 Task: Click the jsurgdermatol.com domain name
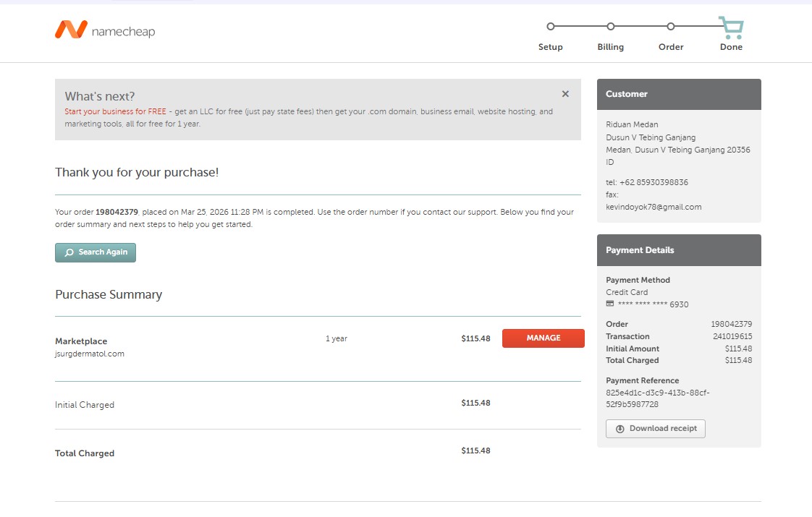pos(90,354)
